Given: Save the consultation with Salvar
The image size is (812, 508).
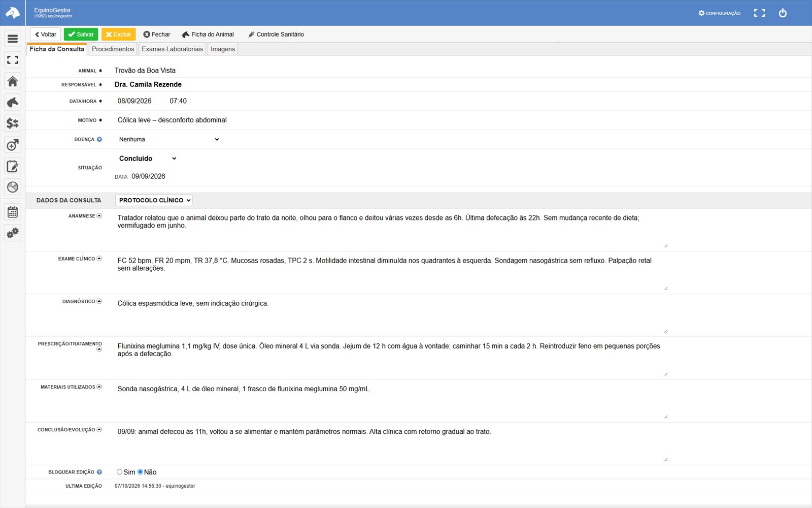Looking at the screenshot, I should 81,35.
